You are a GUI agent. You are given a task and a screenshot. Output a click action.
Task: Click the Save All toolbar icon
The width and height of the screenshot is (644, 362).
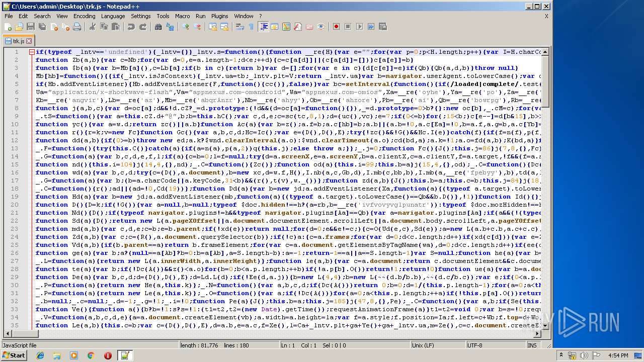[x=42, y=27]
